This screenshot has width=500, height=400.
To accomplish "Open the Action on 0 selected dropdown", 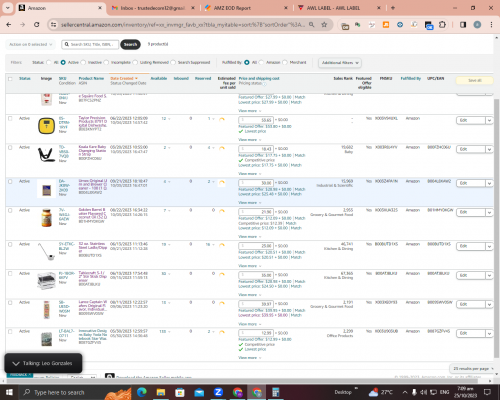I will (30, 44).
